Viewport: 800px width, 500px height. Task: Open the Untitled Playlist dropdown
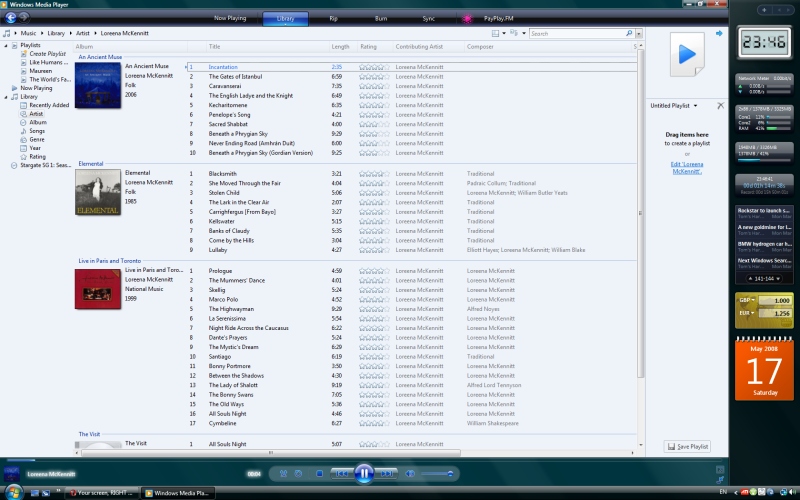pos(695,106)
